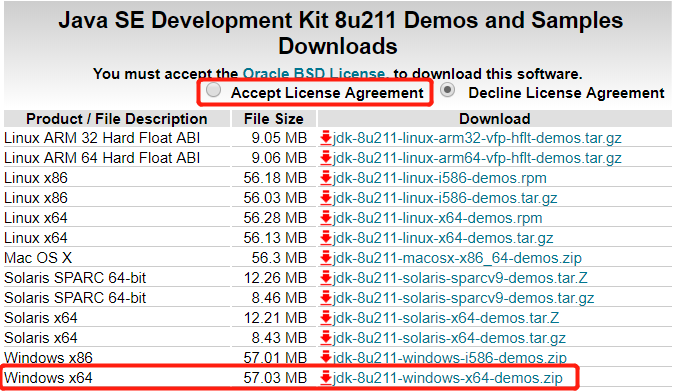Download jdk-8u211-macosx-x86_64-demos.zip file
The width and height of the screenshot is (676, 392).
[x=457, y=258]
